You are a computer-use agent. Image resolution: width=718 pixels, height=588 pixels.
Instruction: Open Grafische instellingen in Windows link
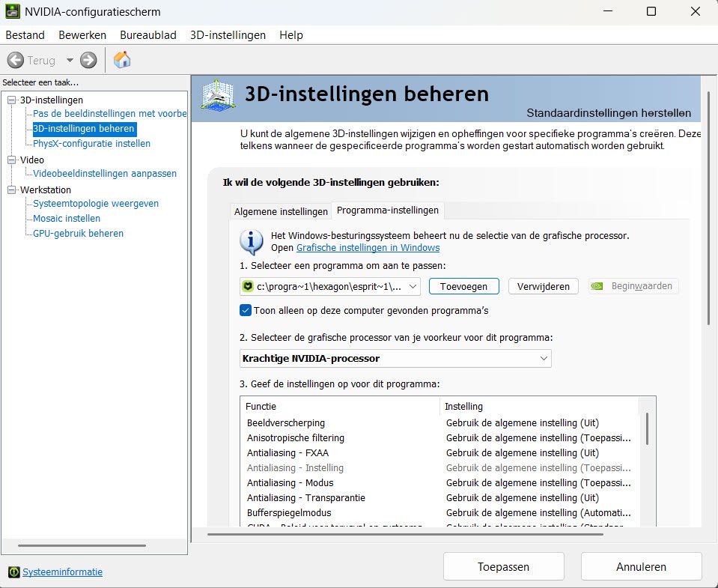[368, 248]
